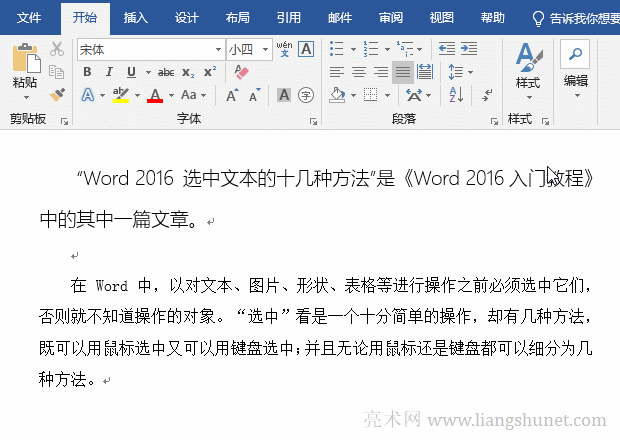Click the Asian layout icon
This screenshot has height=440, width=620.
point(414,95)
